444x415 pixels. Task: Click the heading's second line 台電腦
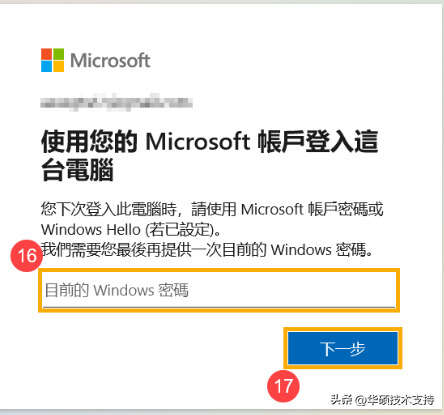[x=77, y=170]
